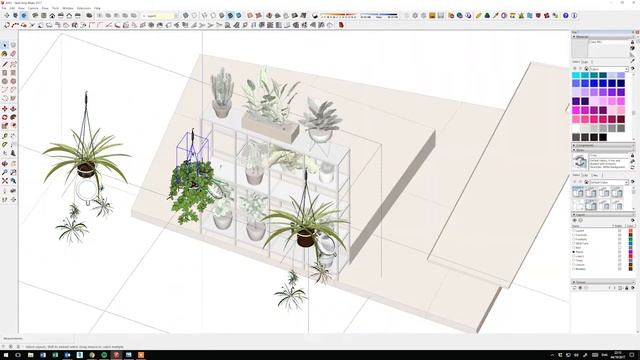Select the first style thumbnail
The width and height of the screenshot is (640, 360).
578,192
